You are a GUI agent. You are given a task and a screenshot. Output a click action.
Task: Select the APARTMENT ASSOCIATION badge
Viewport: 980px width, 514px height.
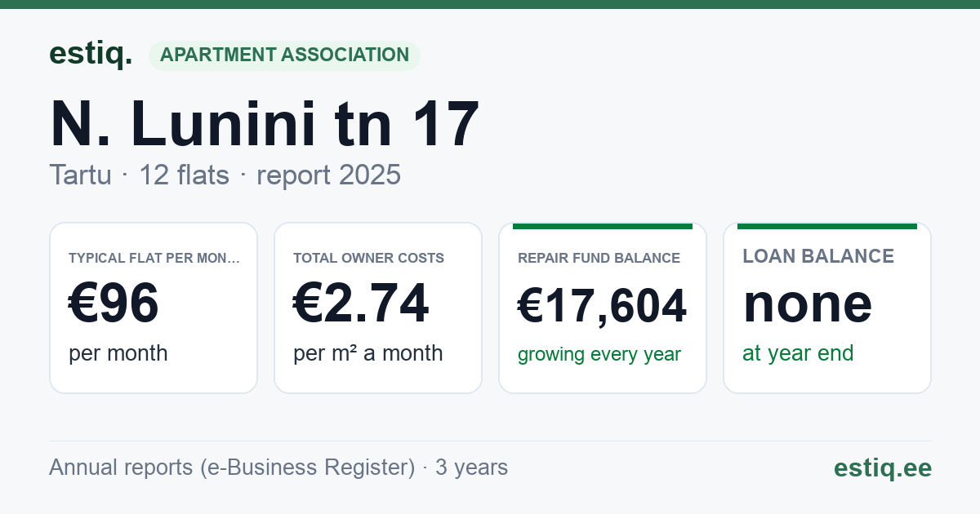[284, 55]
